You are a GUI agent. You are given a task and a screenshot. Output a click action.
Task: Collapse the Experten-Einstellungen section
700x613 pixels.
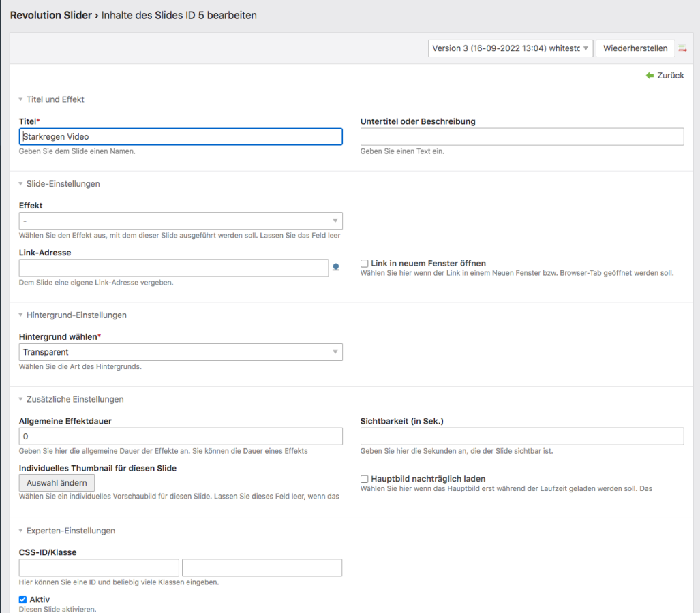pos(21,531)
